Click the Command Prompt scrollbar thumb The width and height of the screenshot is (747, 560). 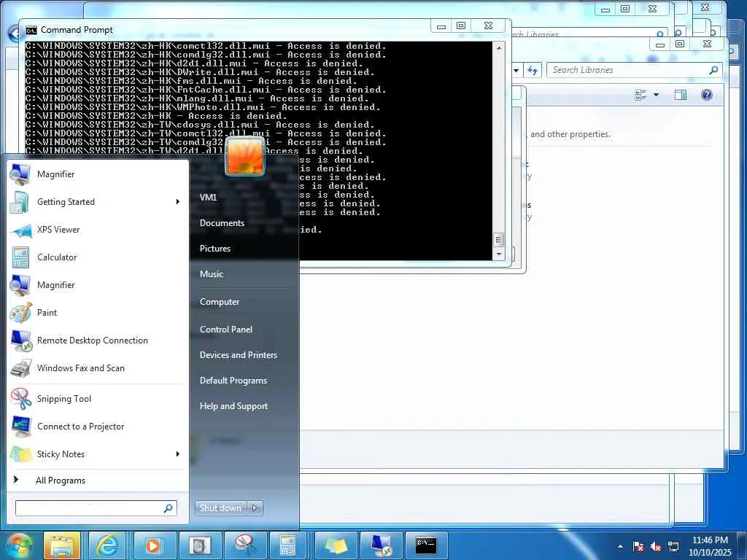[499, 239]
